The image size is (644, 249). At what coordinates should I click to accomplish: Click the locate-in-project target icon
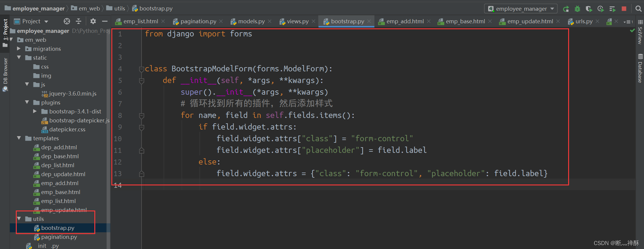[67, 21]
